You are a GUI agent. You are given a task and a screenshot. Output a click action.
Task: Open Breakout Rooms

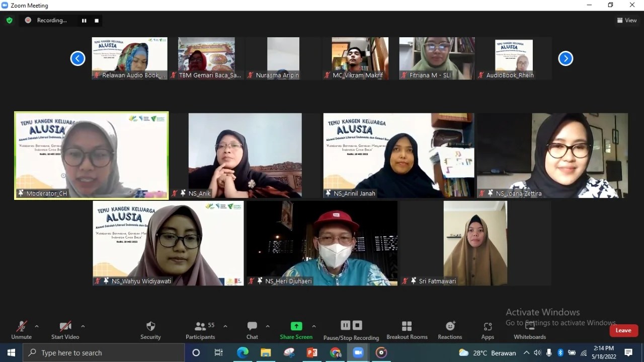click(x=407, y=330)
